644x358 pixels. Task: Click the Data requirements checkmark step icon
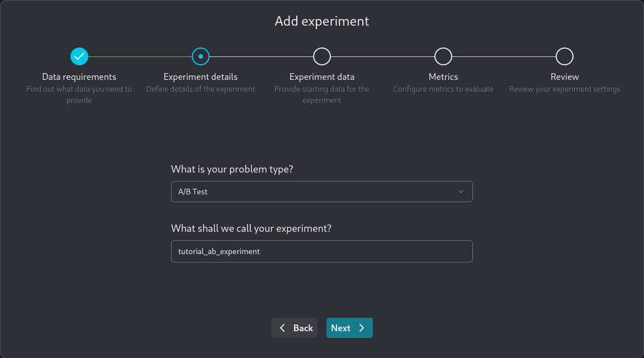[79, 56]
